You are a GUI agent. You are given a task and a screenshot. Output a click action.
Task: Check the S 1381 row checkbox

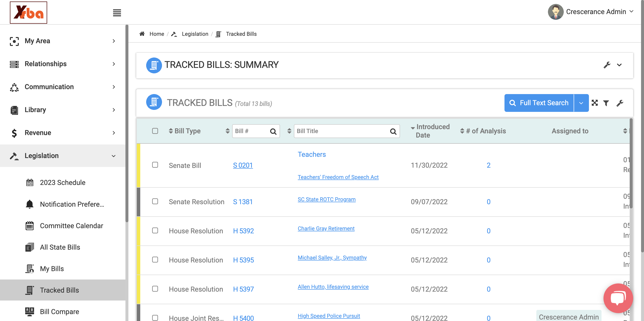[155, 201]
